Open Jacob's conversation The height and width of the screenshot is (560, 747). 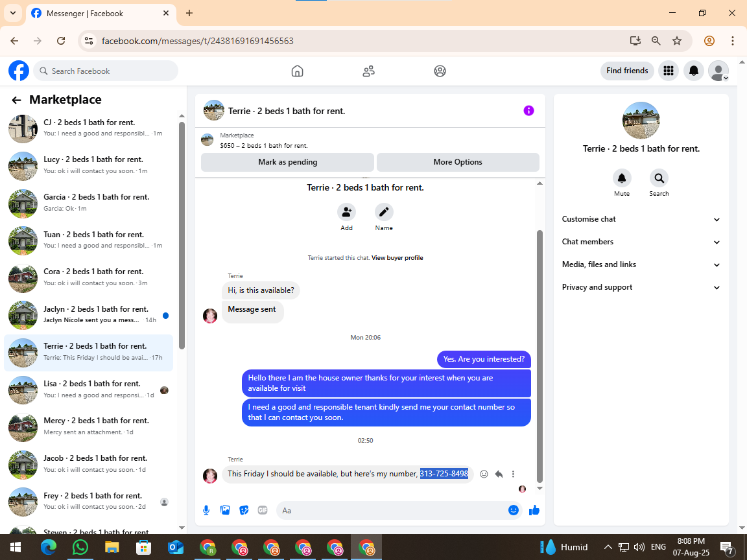[x=89, y=464]
